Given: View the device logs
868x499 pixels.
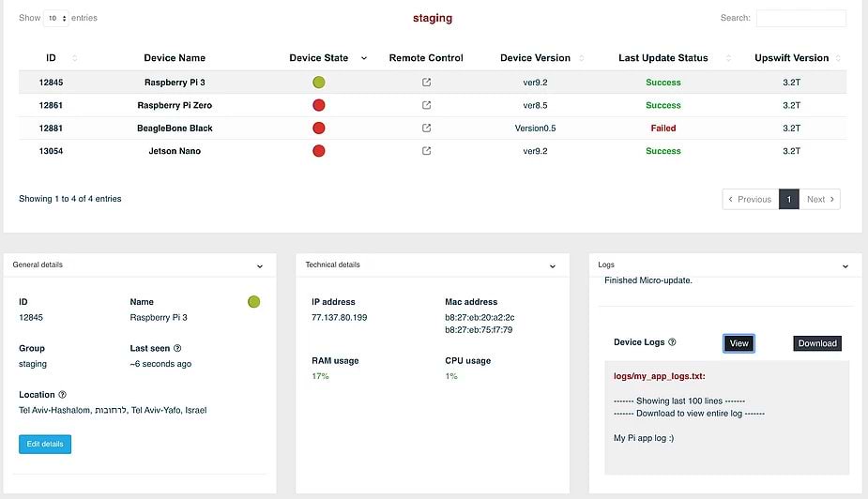Looking at the screenshot, I should click(739, 343).
